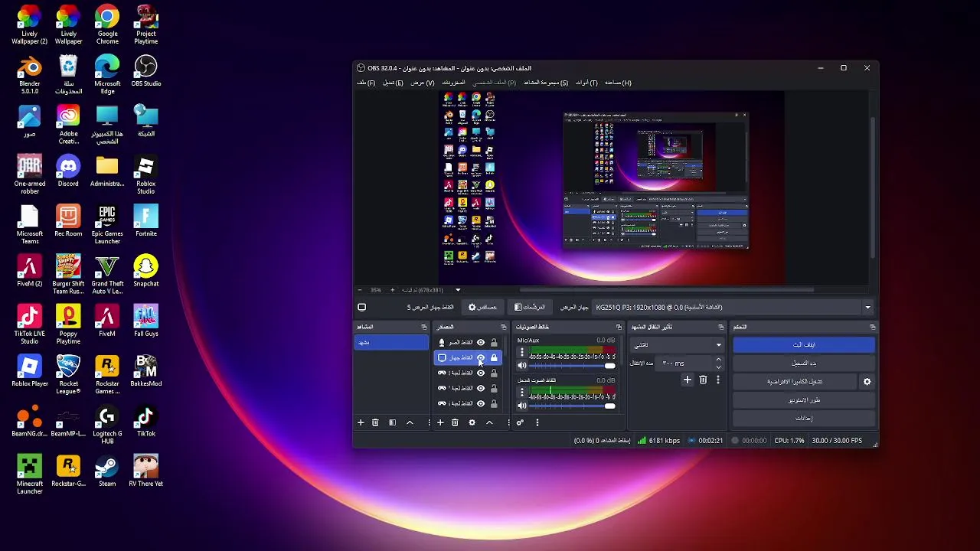This screenshot has width=980, height=551.
Task: Open Roblox Studio desktop icon
Action: (x=145, y=174)
